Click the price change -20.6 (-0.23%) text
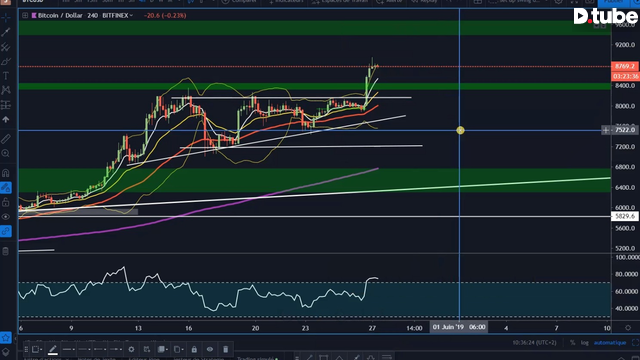 click(165, 16)
